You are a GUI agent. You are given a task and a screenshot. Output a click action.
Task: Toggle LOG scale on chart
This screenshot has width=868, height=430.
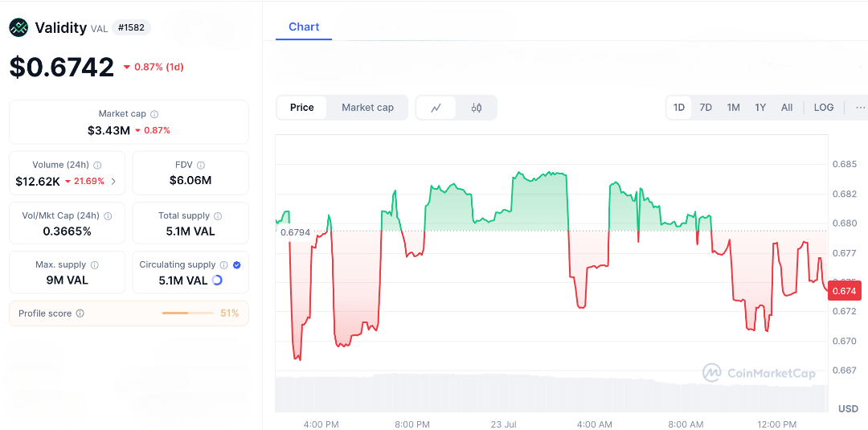(824, 108)
